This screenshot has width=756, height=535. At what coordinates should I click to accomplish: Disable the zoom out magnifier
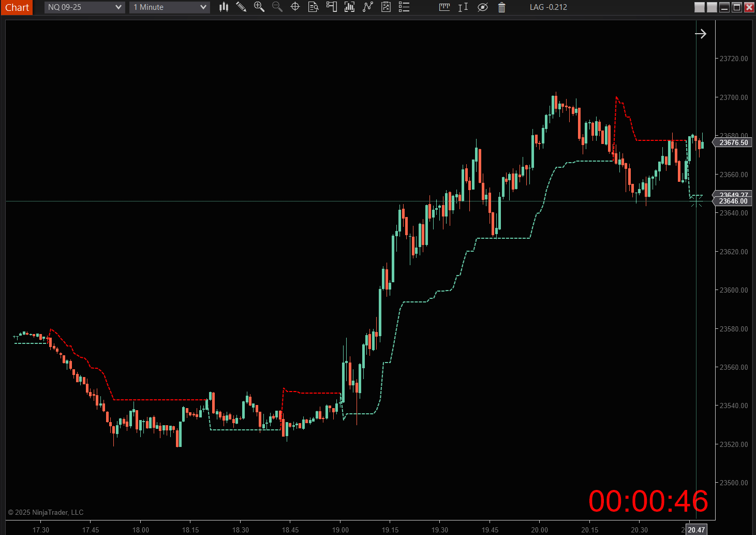tap(277, 7)
